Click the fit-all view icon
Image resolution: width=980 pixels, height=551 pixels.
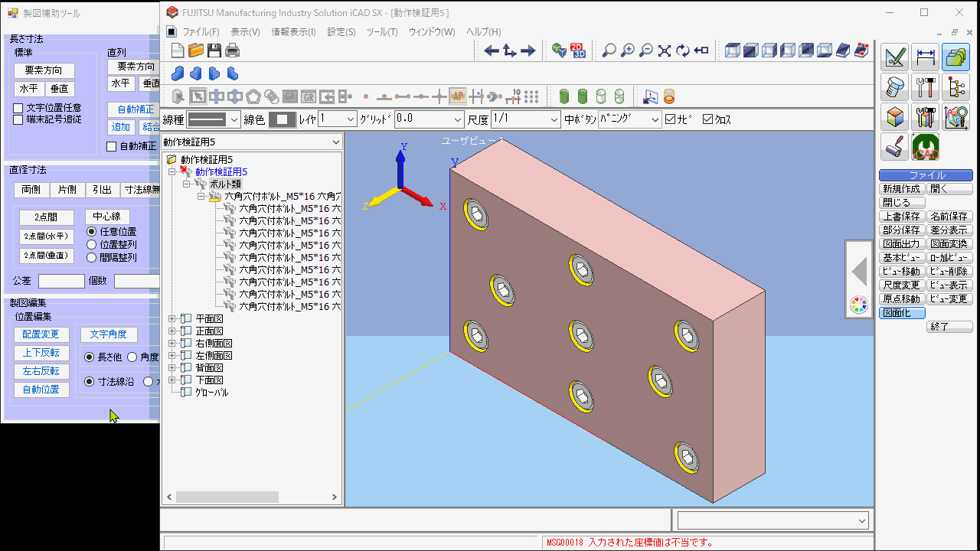coord(665,51)
